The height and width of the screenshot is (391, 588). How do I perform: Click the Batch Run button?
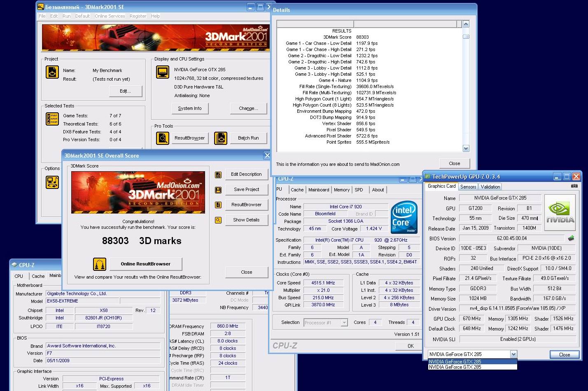point(248,138)
